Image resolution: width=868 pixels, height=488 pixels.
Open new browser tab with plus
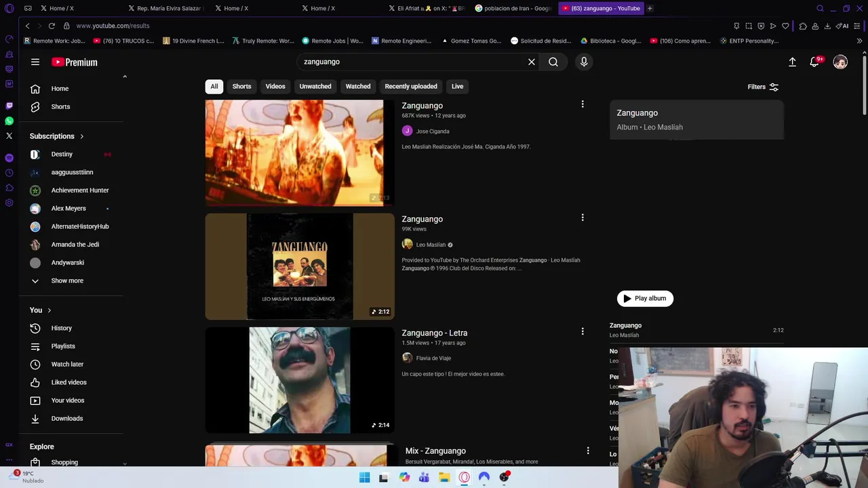[650, 8]
